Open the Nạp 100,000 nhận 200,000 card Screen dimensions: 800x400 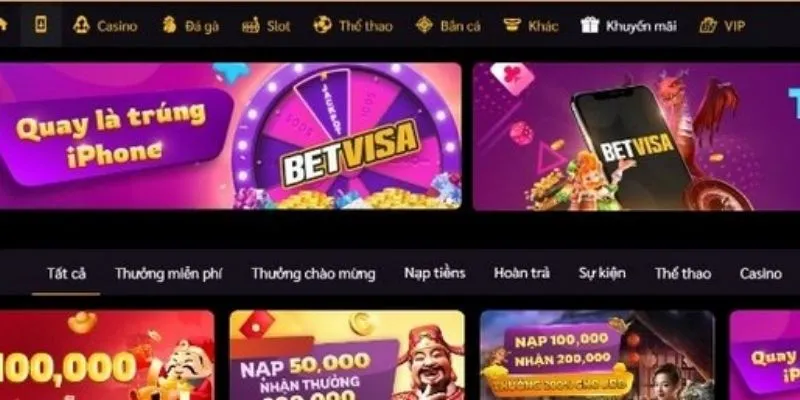click(597, 355)
